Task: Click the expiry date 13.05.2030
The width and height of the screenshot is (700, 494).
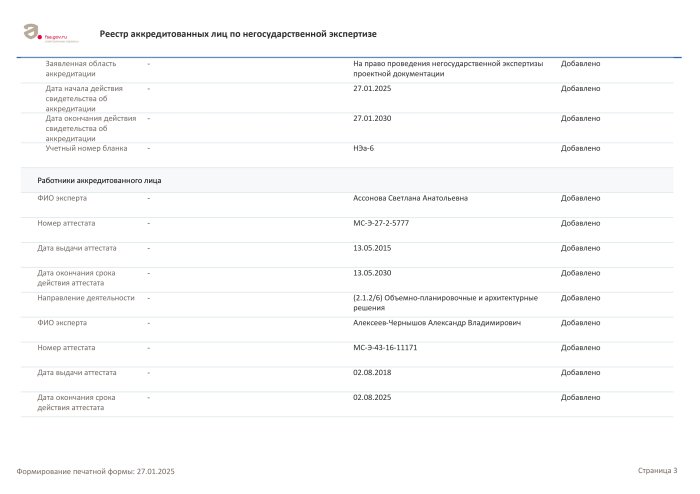Action: (372, 273)
